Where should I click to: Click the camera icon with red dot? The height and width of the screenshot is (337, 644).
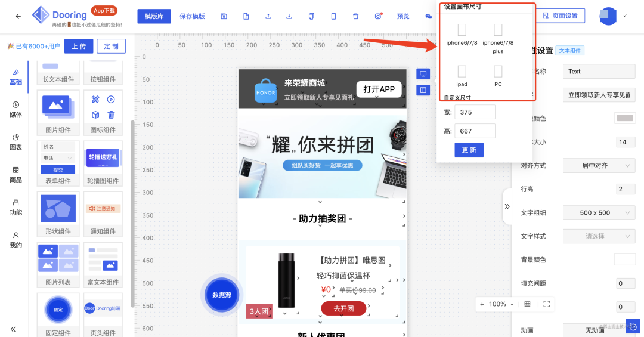click(378, 16)
